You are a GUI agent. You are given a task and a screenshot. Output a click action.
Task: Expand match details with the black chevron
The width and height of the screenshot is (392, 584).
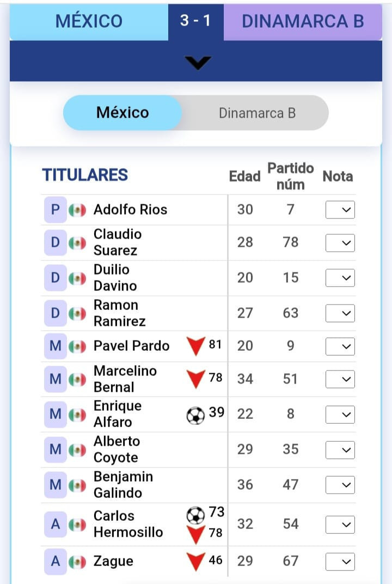(197, 63)
